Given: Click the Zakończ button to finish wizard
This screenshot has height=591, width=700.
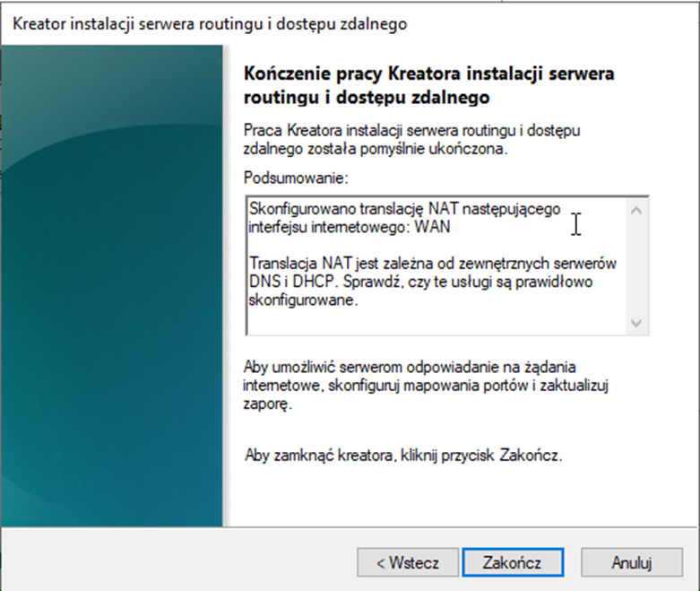Looking at the screenshot, I should tap(514, 562).
